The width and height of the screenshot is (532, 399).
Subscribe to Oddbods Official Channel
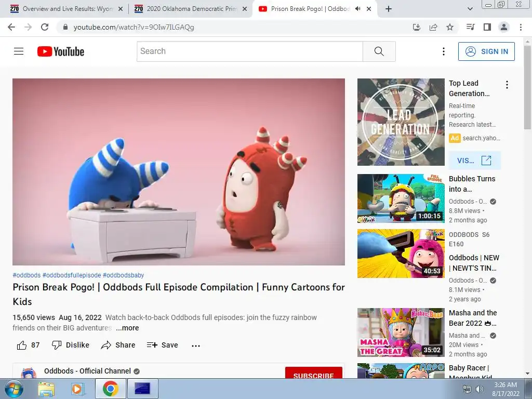(x=313, y=373)
